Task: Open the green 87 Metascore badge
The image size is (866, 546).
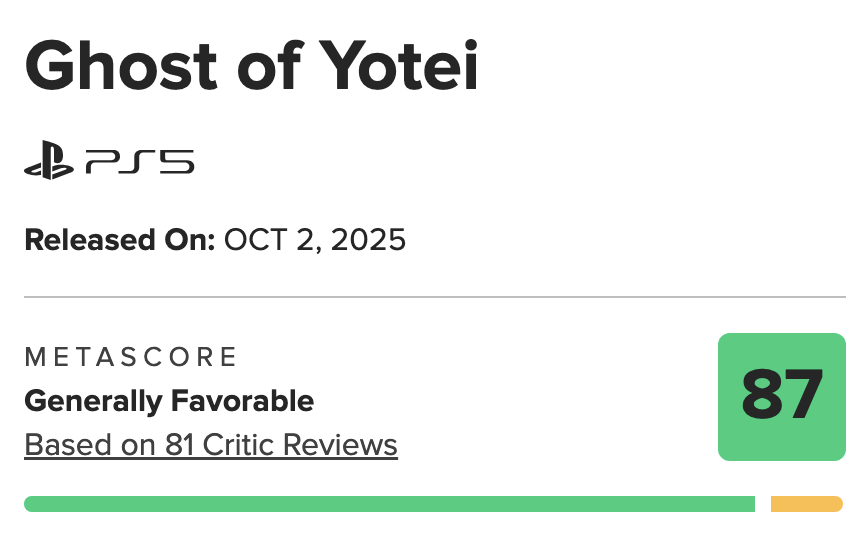Action: coord(781,396)
